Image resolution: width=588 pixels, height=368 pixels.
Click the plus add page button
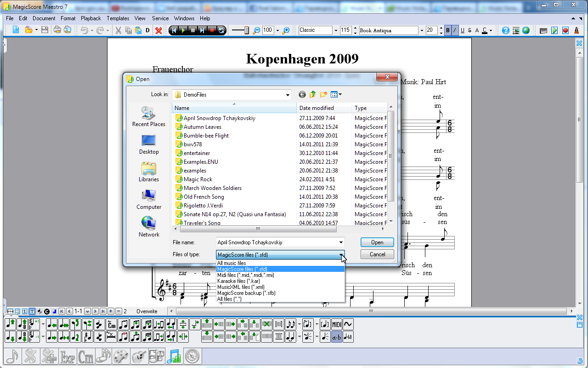111,311
